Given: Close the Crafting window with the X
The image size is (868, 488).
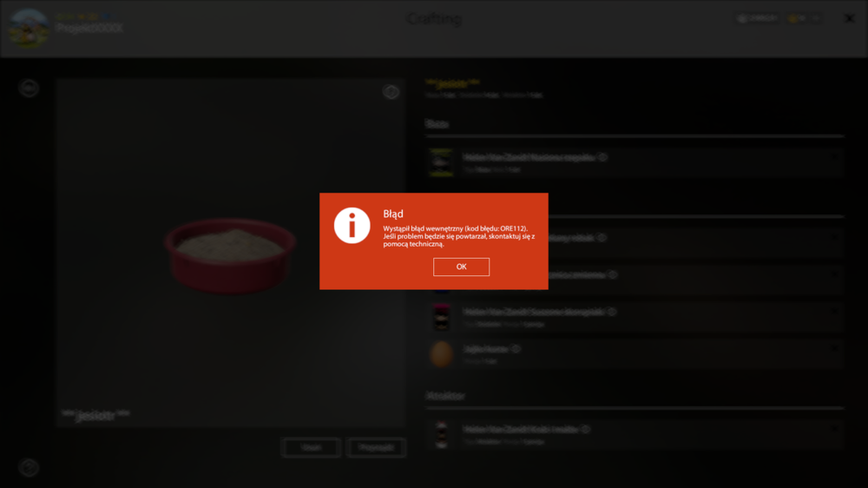Looking at the screenshot, I should pyautogui.click(x=849, y=18).
